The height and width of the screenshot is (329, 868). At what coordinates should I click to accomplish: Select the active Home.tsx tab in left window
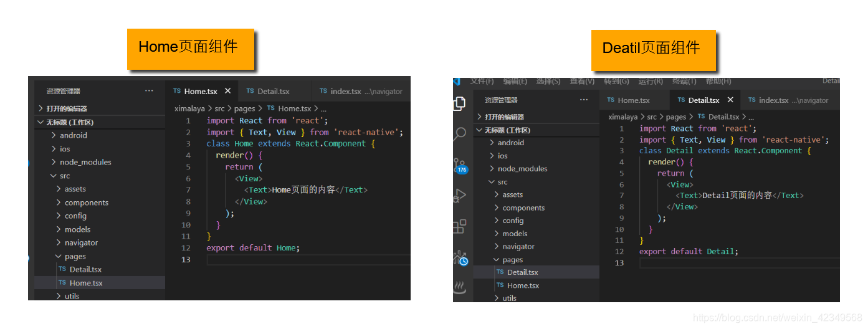(x=201, y=91)
